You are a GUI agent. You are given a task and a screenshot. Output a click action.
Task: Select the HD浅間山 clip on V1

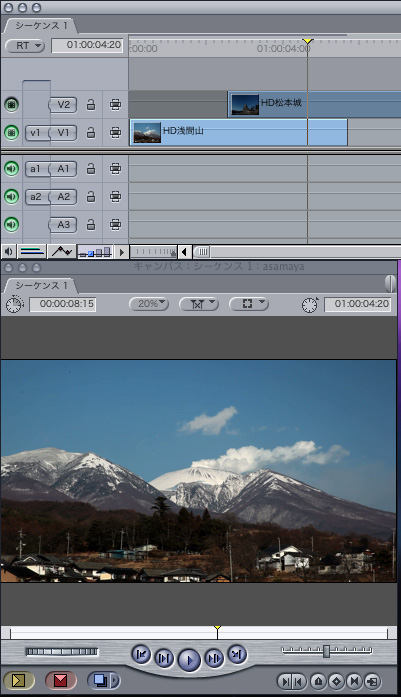(x=238, y=132)
